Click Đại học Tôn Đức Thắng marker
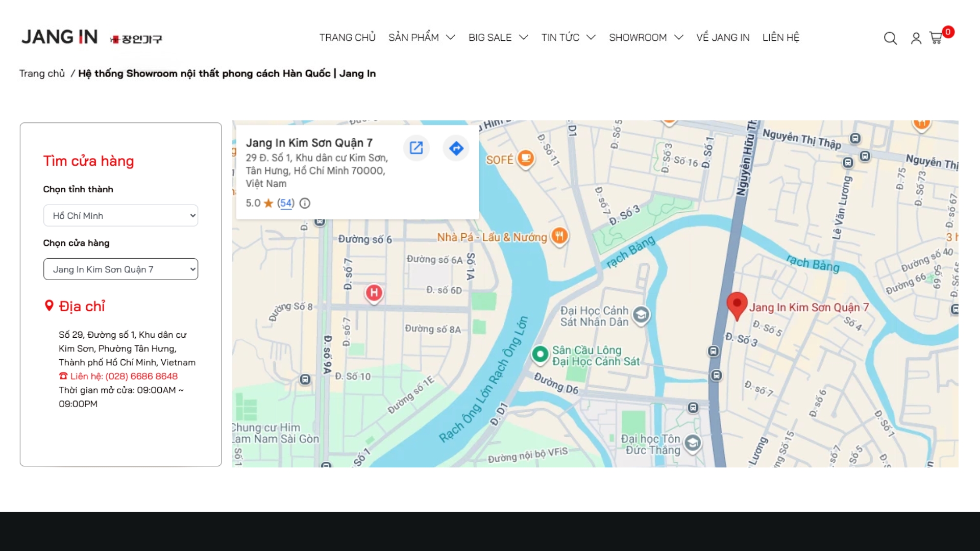This screenshot has height=551, width=980. click(693, 443)
